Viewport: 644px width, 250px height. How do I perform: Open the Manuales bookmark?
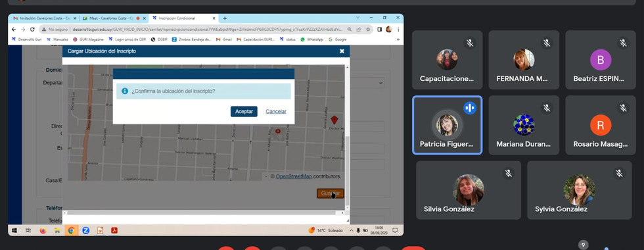pos(58,39)
